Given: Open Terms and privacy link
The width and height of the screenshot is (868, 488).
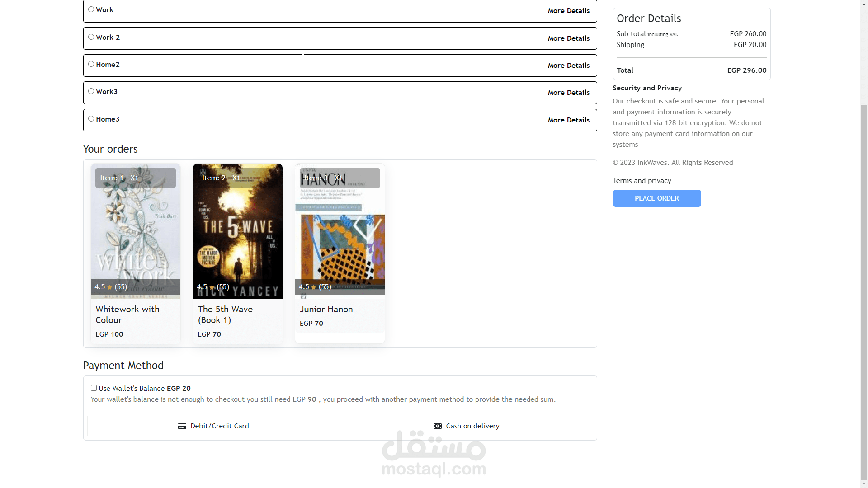Looking at the screenshot, I should pyautogui.click(x=642, y=181).
